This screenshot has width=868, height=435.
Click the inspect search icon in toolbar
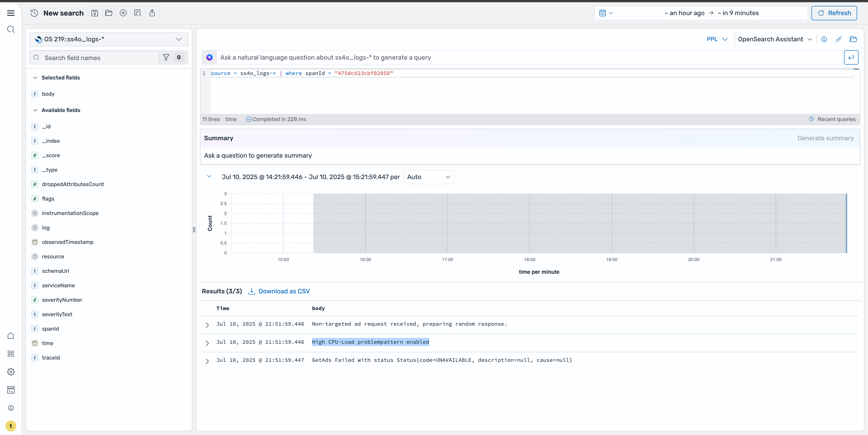pyautogui.click(x=137, y=13)
